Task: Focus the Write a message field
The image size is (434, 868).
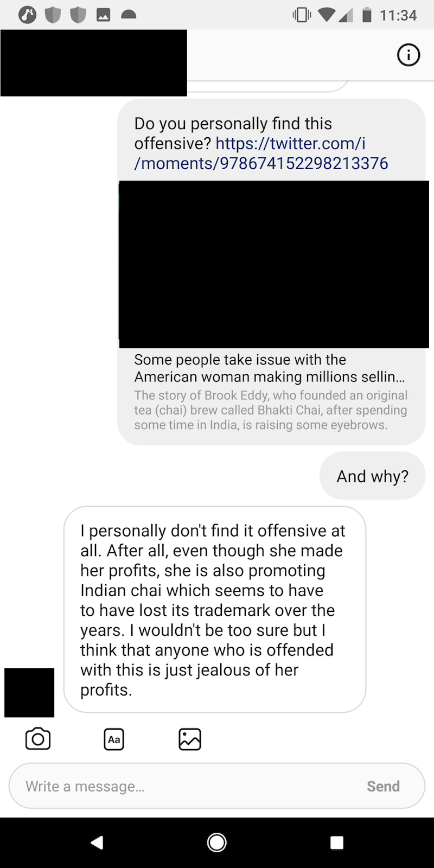Action: tap(217, 786)
